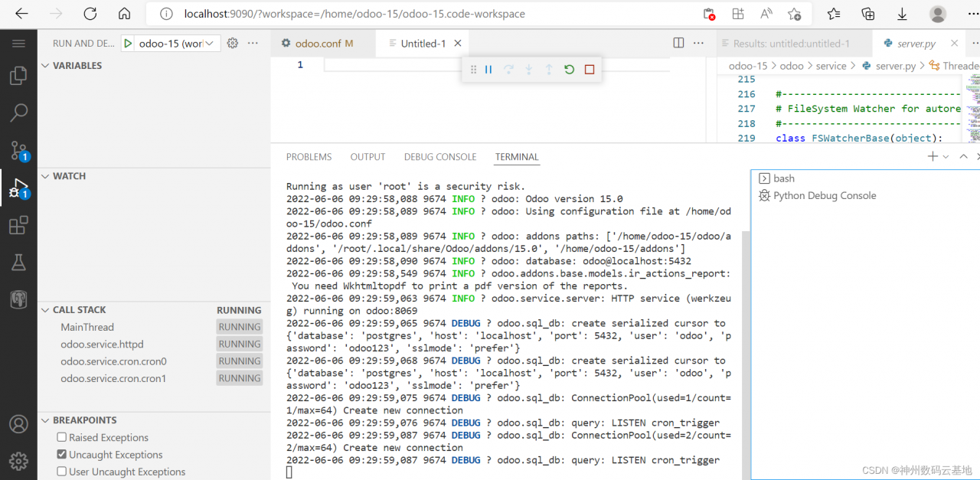
Task: Open the Explorer view in activity bar
Action: tap(18, 75)
